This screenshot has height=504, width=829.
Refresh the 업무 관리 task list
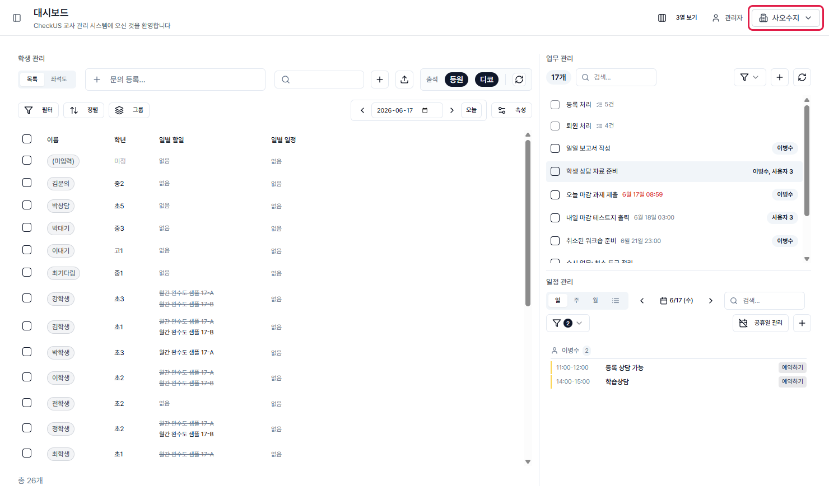(x=802, y=77)
